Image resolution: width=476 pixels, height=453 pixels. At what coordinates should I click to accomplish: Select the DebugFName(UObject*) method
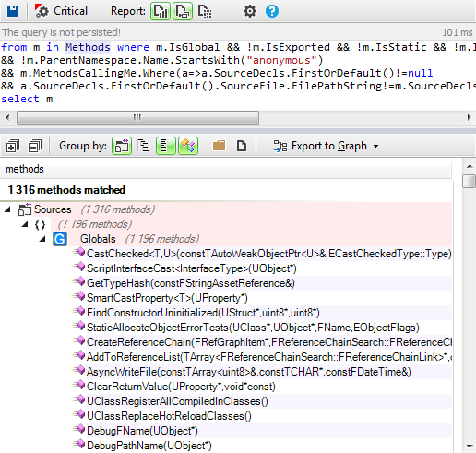pyautogui.click(x=142, y=431)
